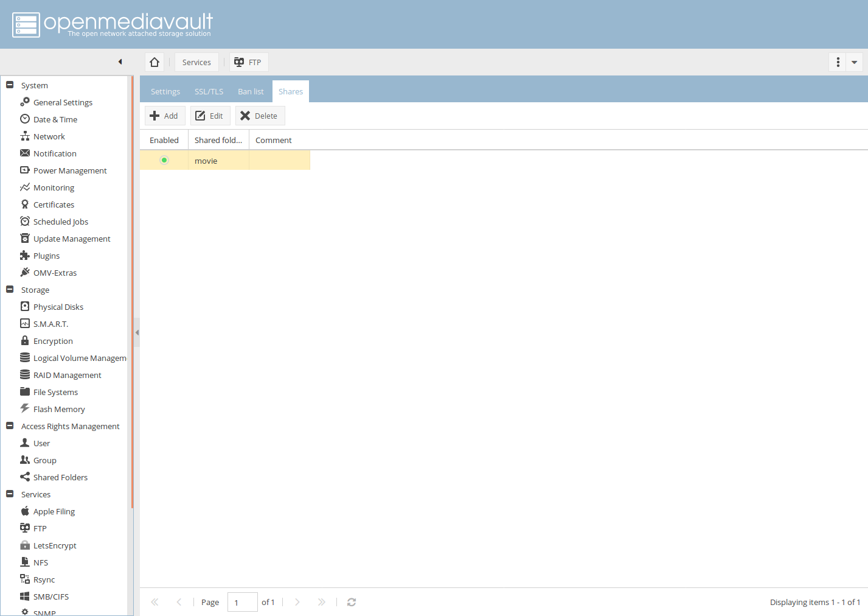The height and width of the screenshot is (616, 868).
Task: Collapse the System tree section
Action: pyautogui.click(x=10, y=85)
